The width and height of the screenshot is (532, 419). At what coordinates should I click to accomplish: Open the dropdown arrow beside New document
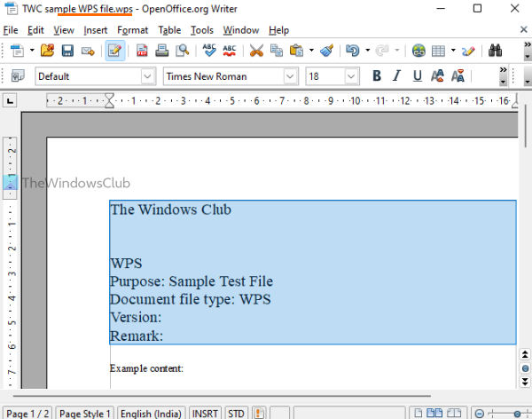[x=32, y=51]
